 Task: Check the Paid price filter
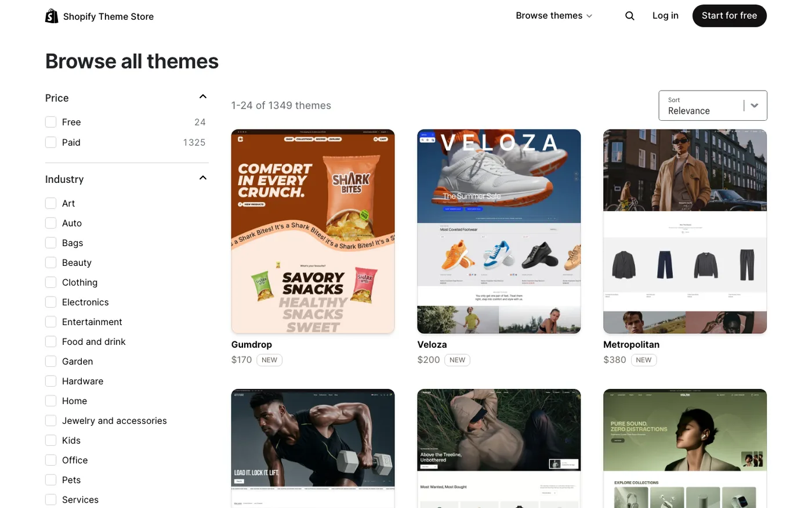point(51,142)
